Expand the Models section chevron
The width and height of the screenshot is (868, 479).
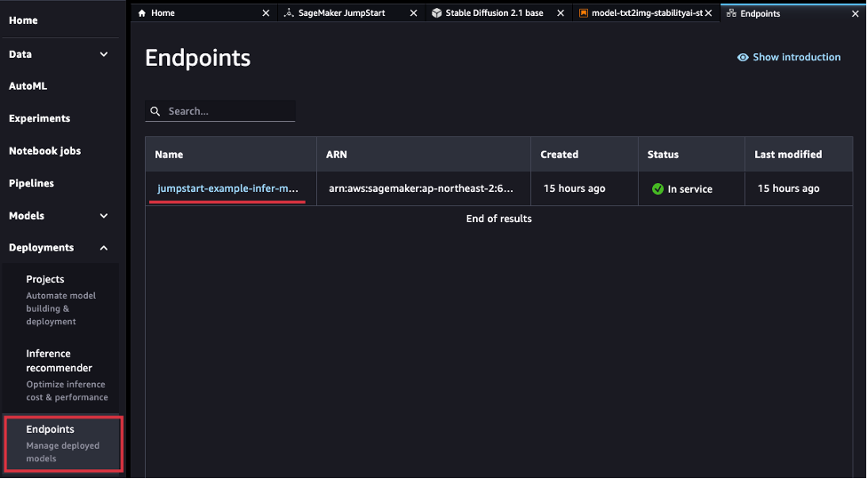coord(104,216)
